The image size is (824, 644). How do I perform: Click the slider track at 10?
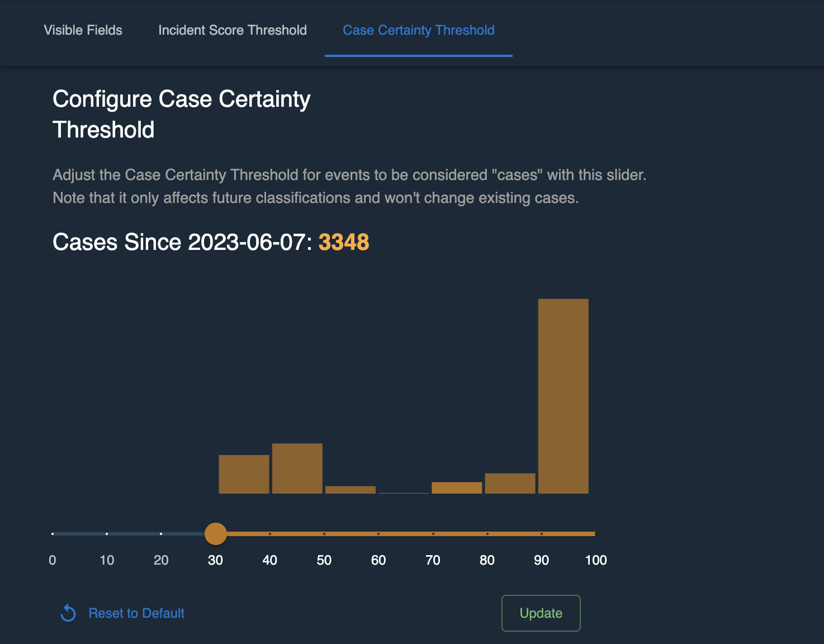107,534
